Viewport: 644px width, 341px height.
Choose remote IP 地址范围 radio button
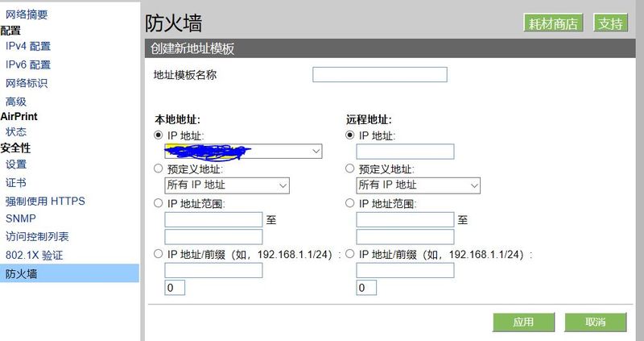pyautogui.click(x=350, y=203)
